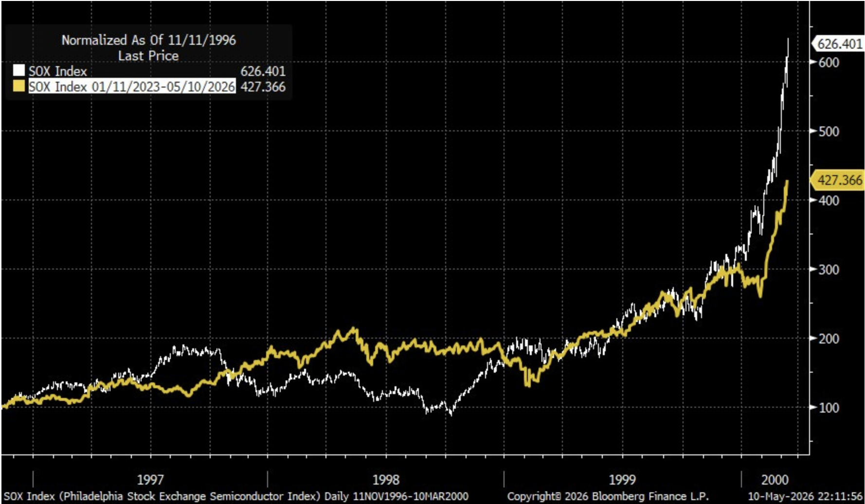Click the Copyright 2026 Bloomberg Finance L.P. text

(608, 496)
